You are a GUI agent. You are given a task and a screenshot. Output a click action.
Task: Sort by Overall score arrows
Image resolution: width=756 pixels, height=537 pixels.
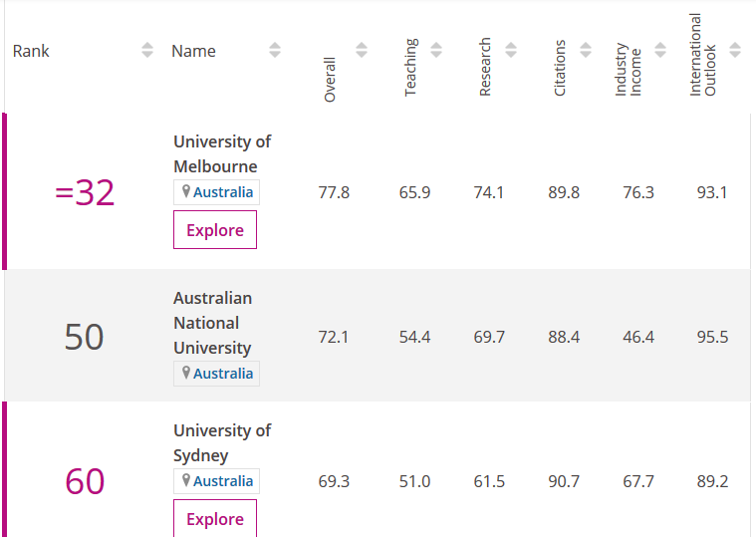[x=362, y=50]
